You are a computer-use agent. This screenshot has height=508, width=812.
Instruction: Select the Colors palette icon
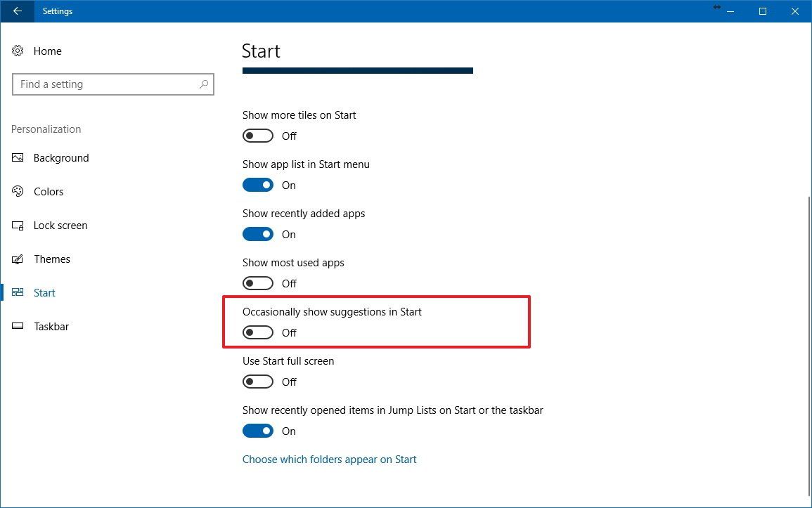(17, 191)
